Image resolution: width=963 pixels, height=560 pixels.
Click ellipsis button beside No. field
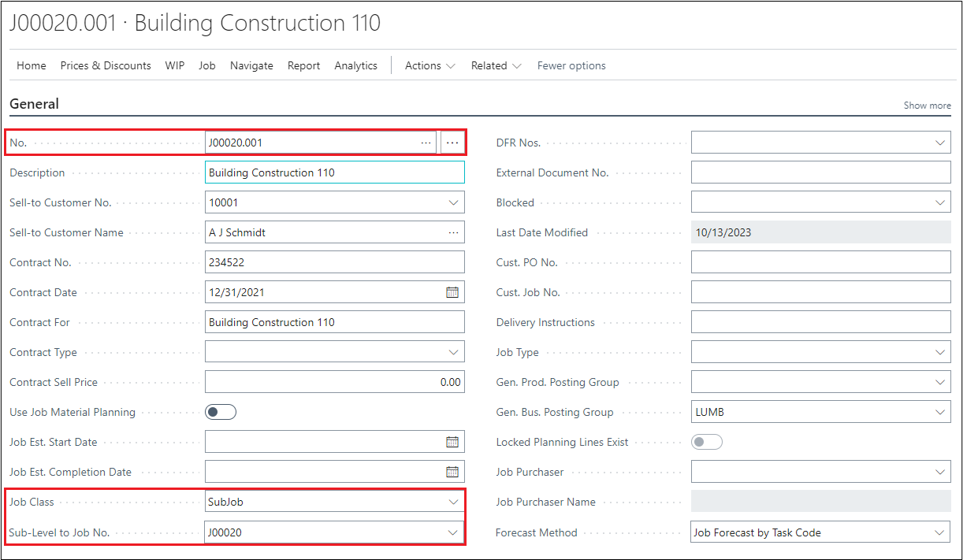(452, 143)
